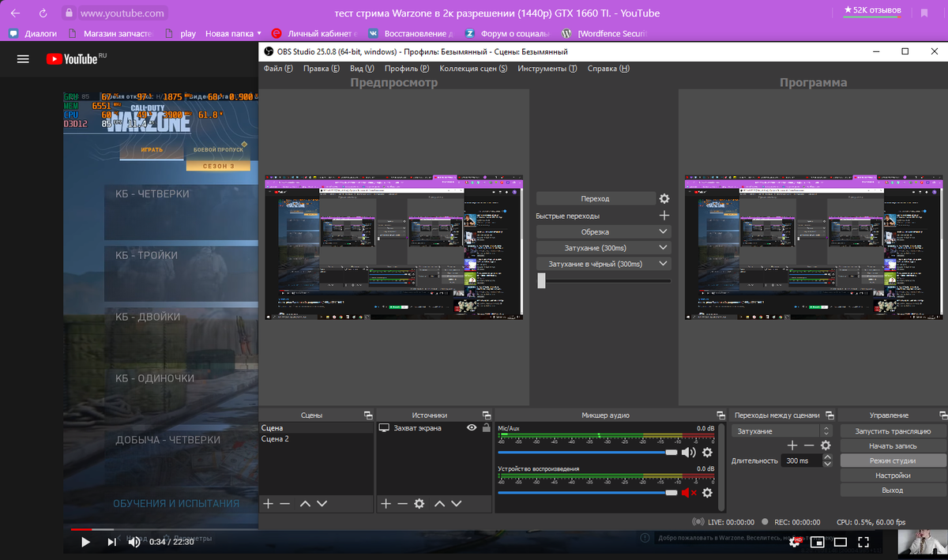Viewport: 948px width, 560px height.
Task: Open Mic/Aux audio settings gear
Action: coord(707,453)
